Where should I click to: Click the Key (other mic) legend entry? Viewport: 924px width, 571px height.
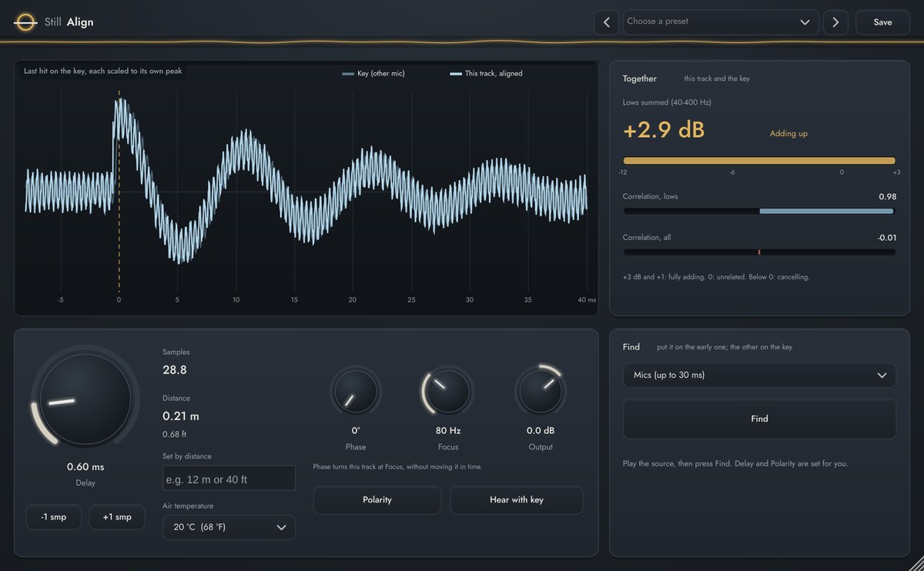(x=373, y=74)
